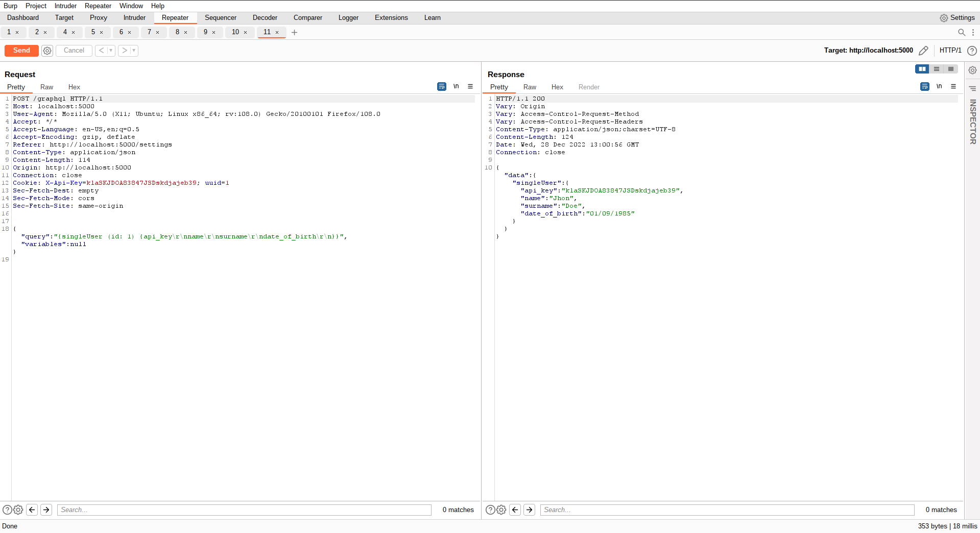The height and width of the screenshot is (533, 980).
Task: Jump to previous response search match
Action: click(x=515, y=510)
